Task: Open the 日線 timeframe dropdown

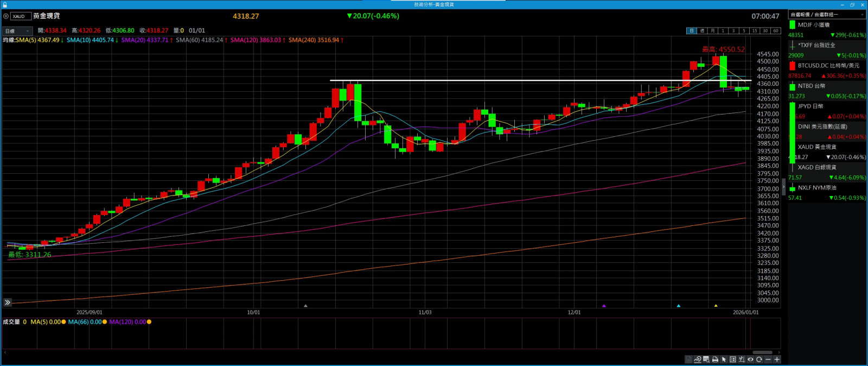Action: (x=17, y=31)
